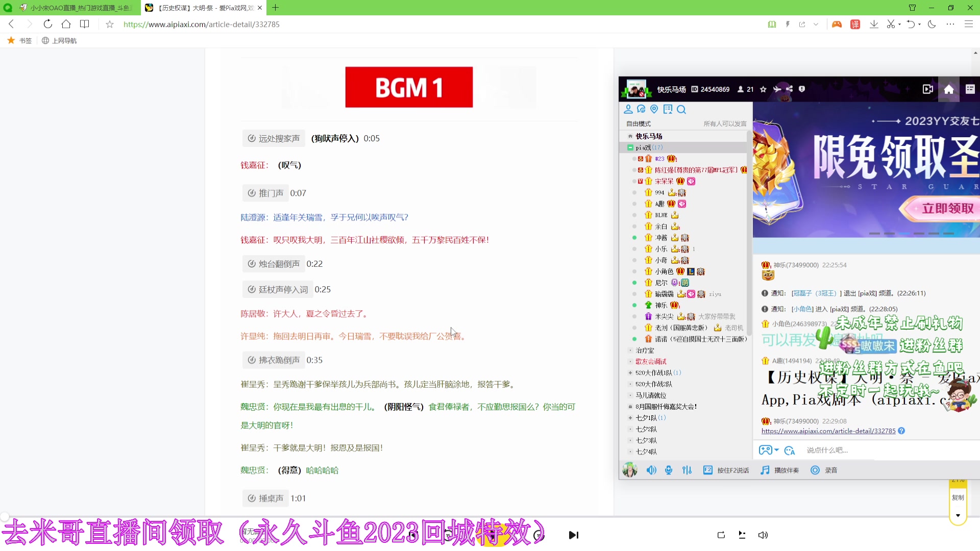Start recording with the 录音 icon
This screenshot has width=980, height=551.
(x=815, y=470)
